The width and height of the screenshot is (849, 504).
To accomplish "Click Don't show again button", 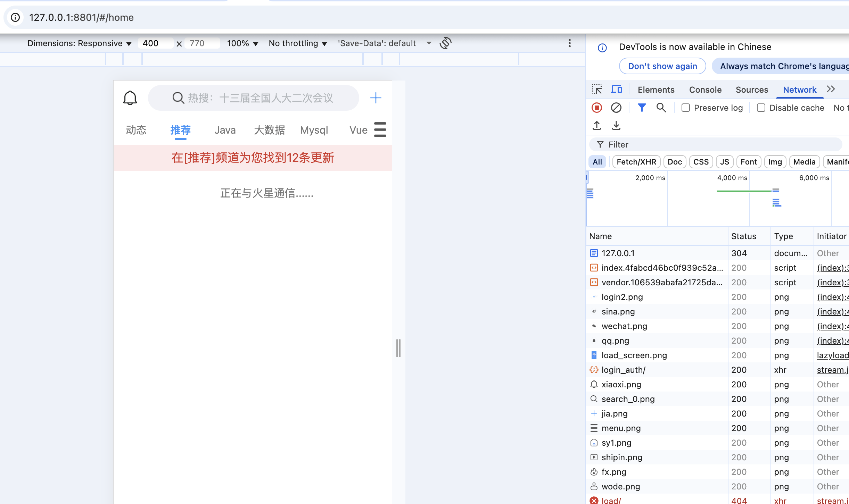I will (x=662, y=66).
